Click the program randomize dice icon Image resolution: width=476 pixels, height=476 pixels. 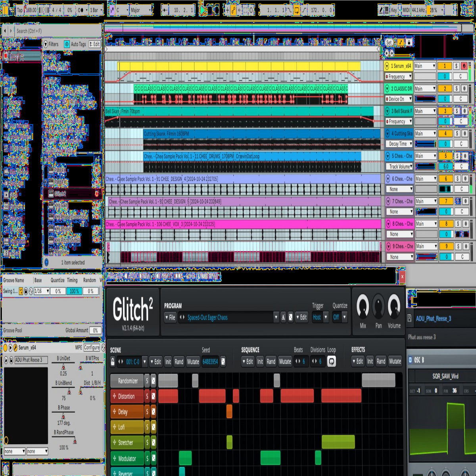click(290, 317)
